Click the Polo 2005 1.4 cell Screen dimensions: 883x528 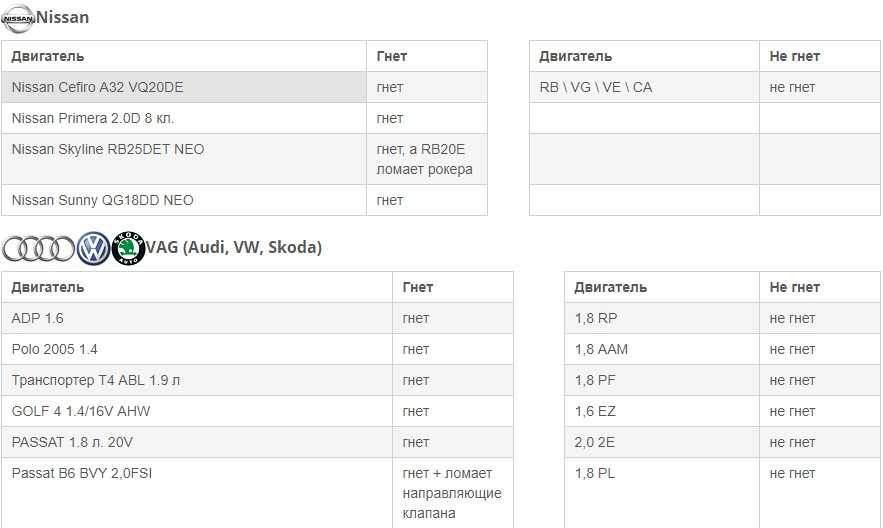pyautogui.click(x=197, y=349)
